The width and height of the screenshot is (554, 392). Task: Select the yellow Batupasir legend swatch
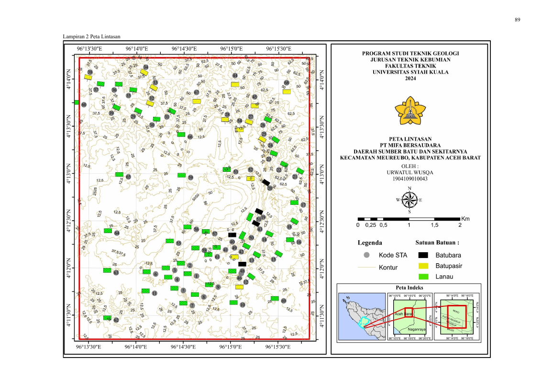[x=423, y=266]
